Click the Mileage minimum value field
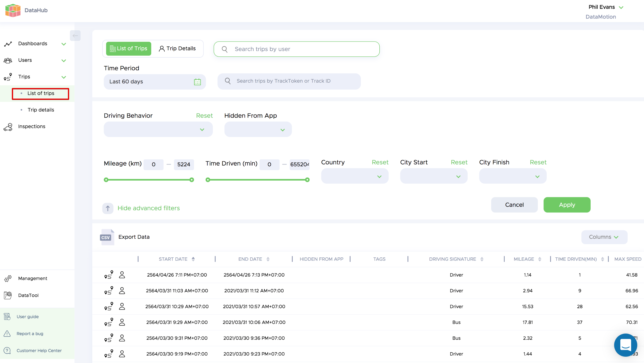Image resolution: width=644 pixels, height=363 pixels. [153, 164]
